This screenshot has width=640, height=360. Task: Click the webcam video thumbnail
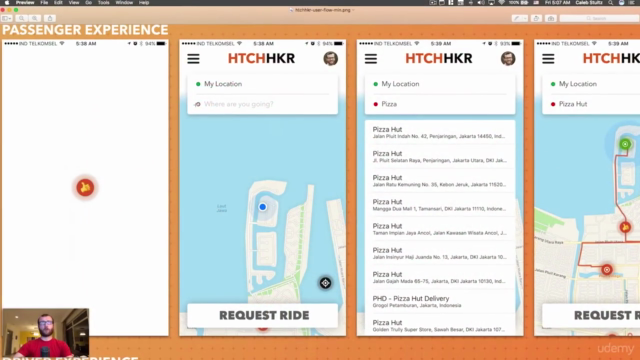click(x=45, y=333)
